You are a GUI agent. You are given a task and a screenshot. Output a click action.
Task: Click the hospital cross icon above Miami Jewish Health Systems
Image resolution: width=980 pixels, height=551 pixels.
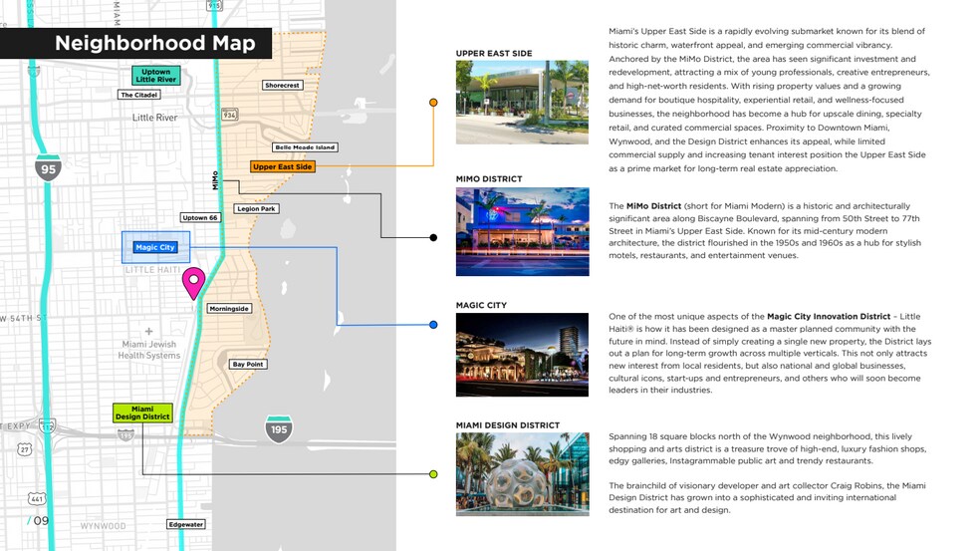coord(148,331)
